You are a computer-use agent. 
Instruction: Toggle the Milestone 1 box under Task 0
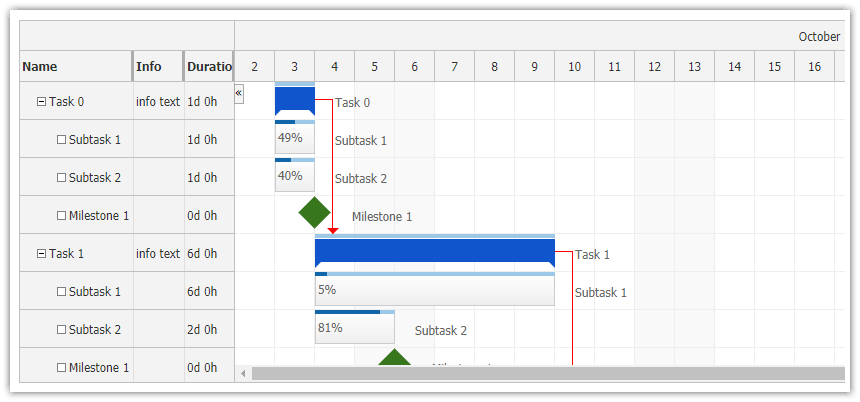61,216
